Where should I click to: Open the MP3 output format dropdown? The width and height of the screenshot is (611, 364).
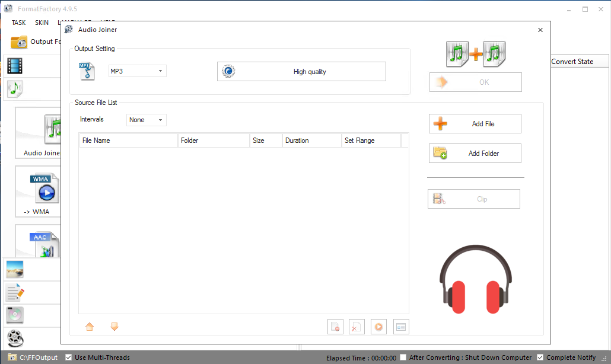coord(138,71)
